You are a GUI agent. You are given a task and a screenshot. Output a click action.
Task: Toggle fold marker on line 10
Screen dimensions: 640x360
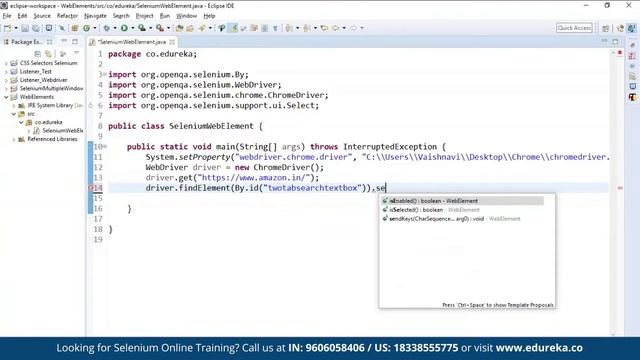[105, 147]
